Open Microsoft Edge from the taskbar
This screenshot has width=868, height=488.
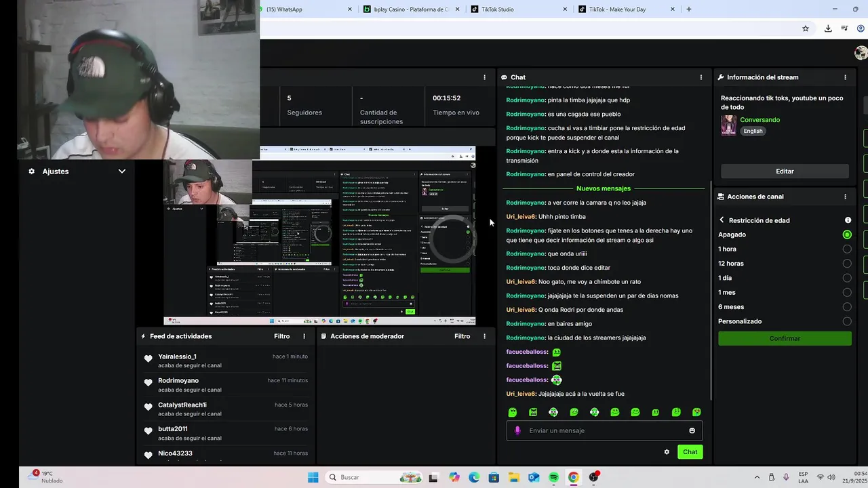(x=474, y=477)
